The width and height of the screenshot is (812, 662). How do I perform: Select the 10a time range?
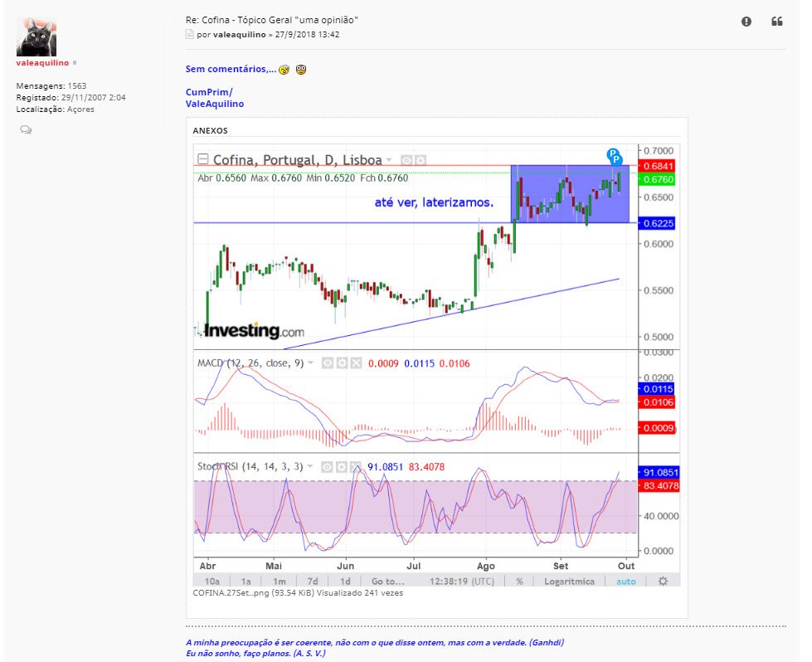click(212, 582)
